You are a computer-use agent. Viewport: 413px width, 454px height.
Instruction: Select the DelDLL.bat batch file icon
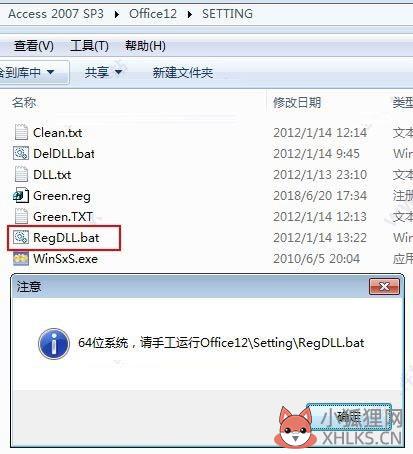[x=21, y=153]
